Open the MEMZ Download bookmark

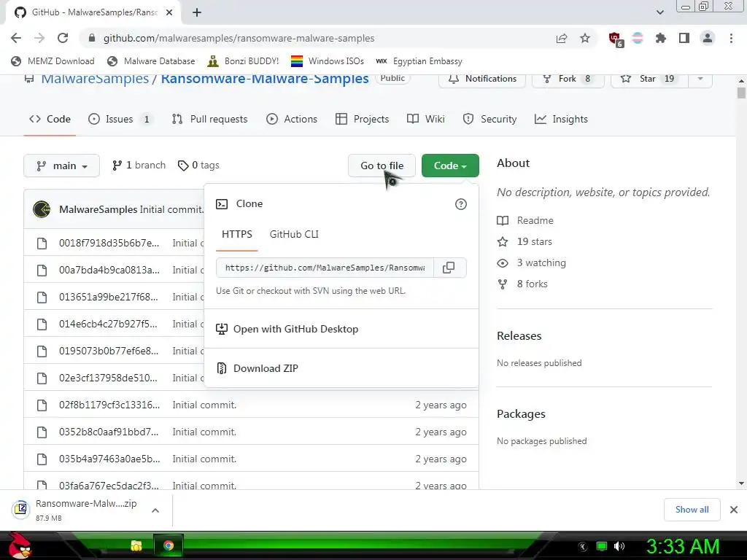click(53, 61)
